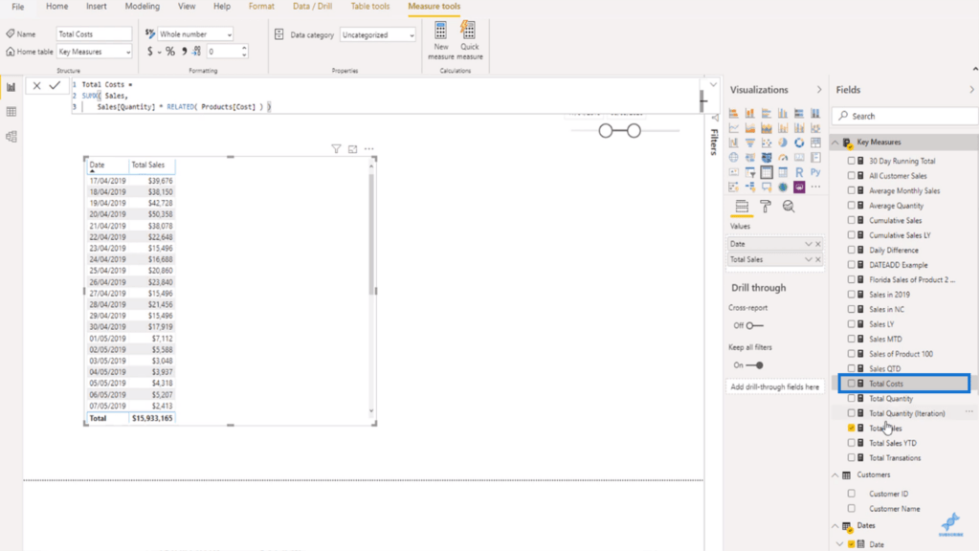This screenshot has width=980, height=551.
Task: Toggle Cross-report drill through switch
Action: click(x=755, y=325)
